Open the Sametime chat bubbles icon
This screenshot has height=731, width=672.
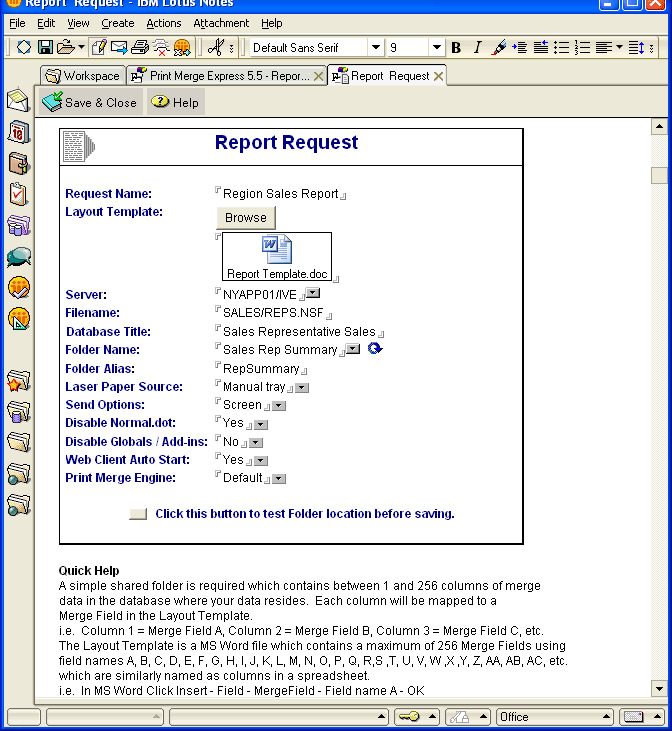click(x=18, y=257)
